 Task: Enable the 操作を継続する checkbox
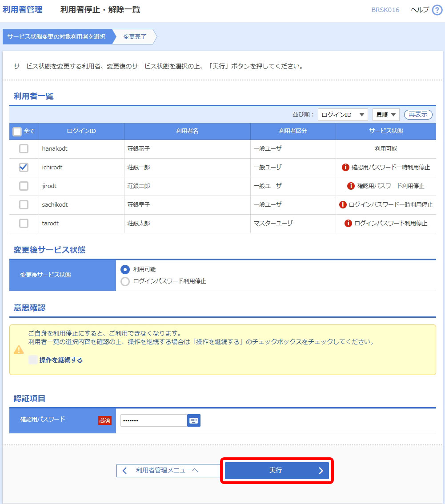coord(33,360)
